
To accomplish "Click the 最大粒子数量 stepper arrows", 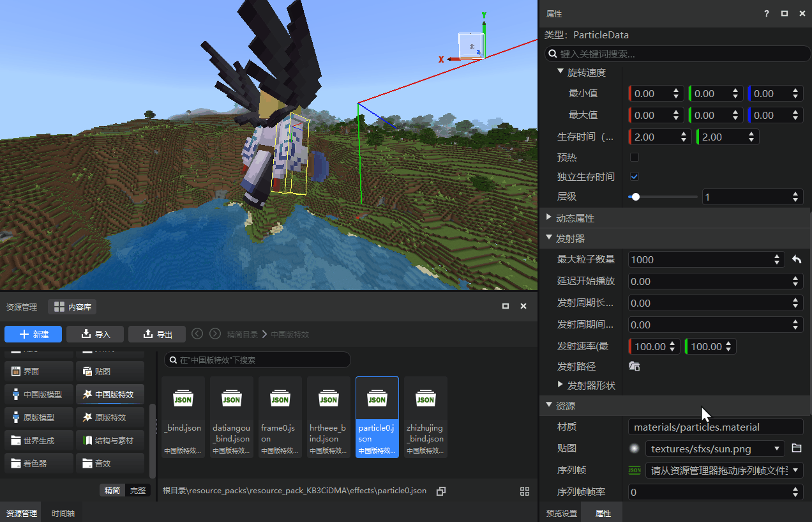I will click(x=777, y=259).
